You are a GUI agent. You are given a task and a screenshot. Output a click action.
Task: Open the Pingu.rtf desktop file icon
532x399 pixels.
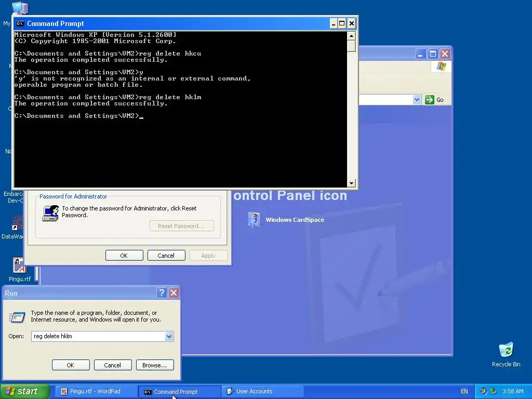20,265
